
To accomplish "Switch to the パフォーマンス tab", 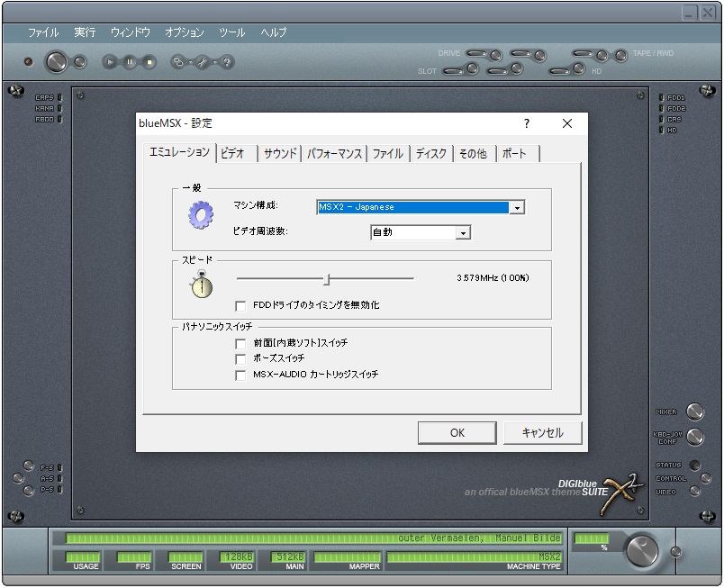I will coord(334,153).
